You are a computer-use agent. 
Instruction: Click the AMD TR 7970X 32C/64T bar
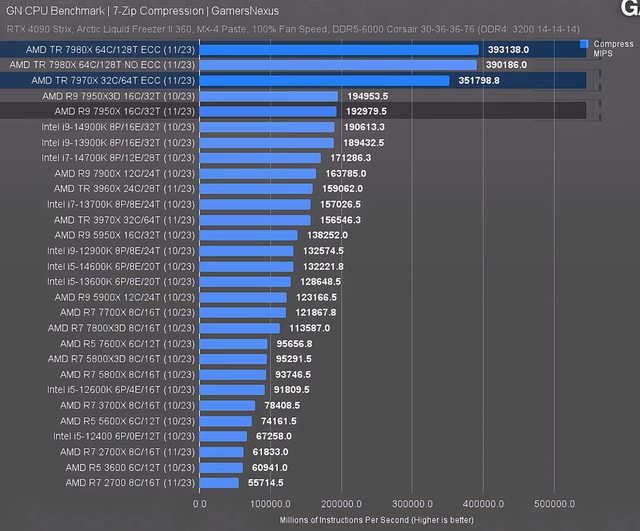click(324, 80)
